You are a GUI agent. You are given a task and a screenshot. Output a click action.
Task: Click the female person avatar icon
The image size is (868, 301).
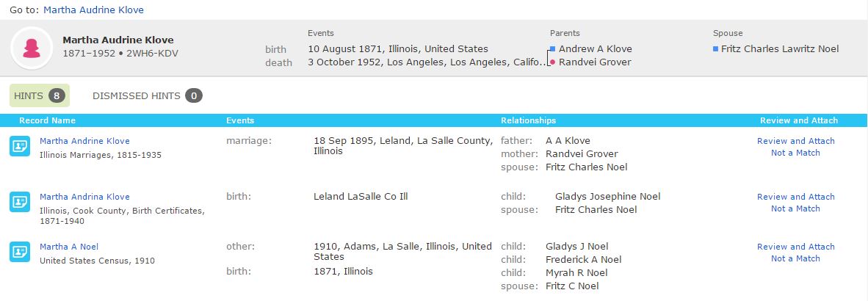[x=31, y=48]
